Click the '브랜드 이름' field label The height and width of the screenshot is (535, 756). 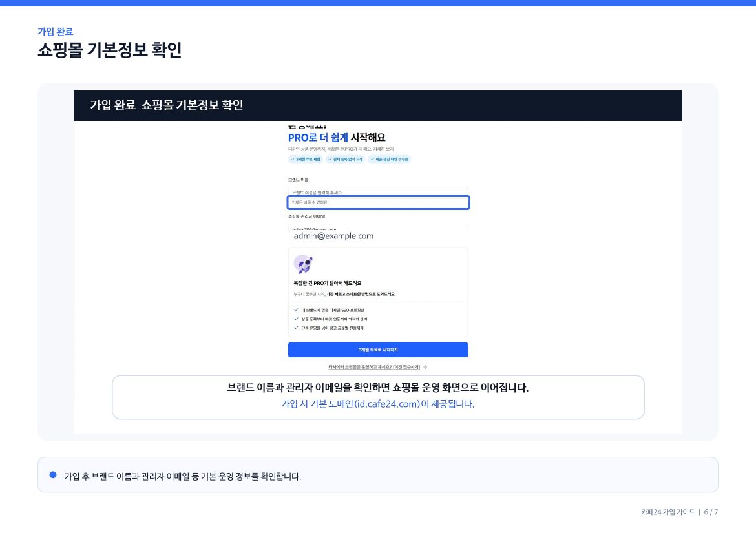[x=299, y=180]
